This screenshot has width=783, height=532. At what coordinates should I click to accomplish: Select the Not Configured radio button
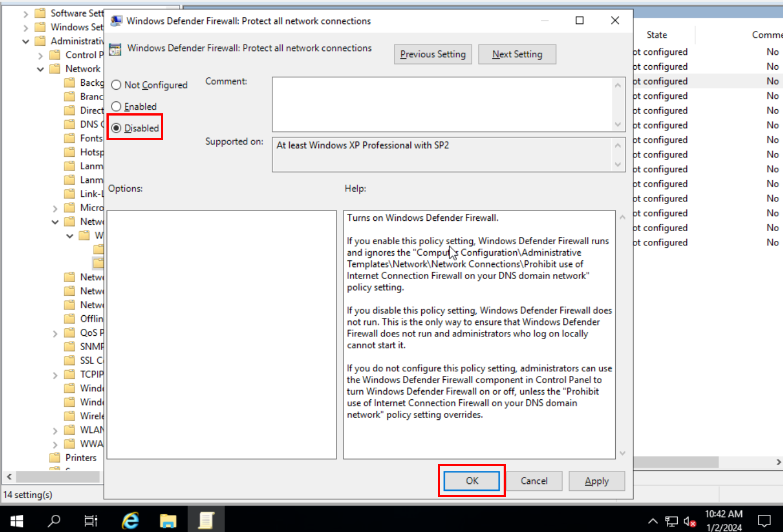point(117,85)
